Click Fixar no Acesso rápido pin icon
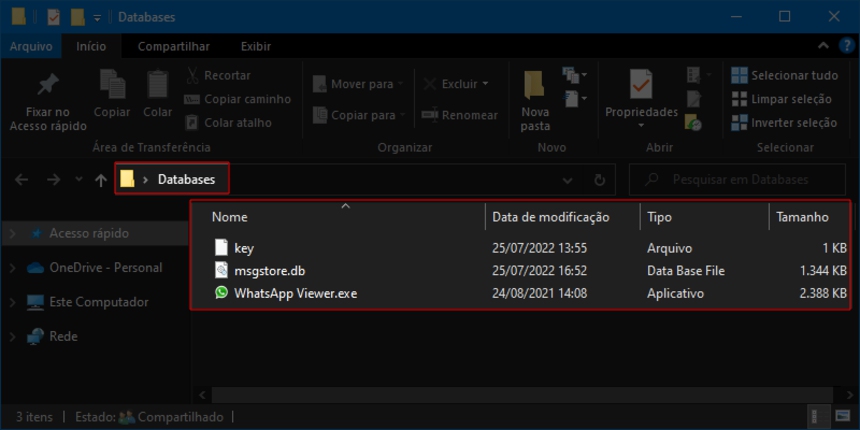This screenshot has width=860, height=430. [x=48, y=86]
